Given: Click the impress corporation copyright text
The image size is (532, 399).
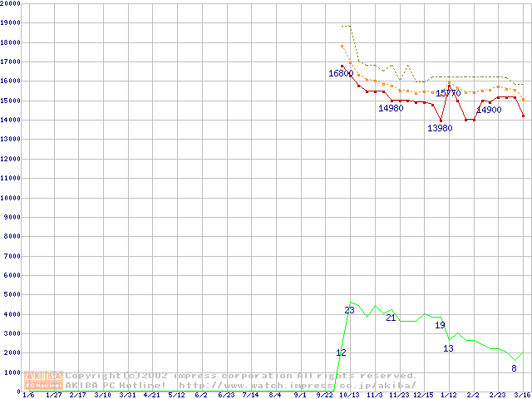Looking at the screenshot, I should tap(241, 375).
